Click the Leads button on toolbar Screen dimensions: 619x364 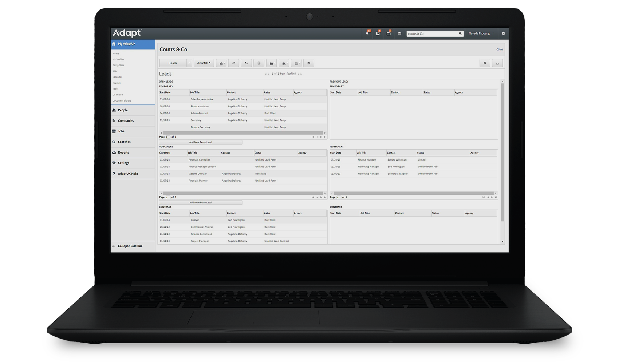click(x=173, y=63)
